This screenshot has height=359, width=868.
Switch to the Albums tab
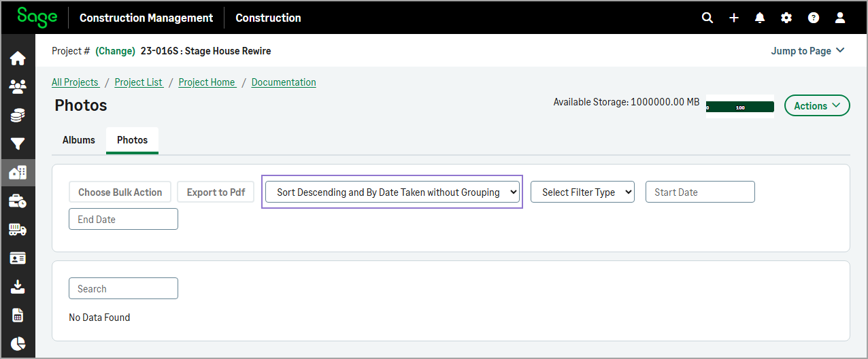pos(79,140)
